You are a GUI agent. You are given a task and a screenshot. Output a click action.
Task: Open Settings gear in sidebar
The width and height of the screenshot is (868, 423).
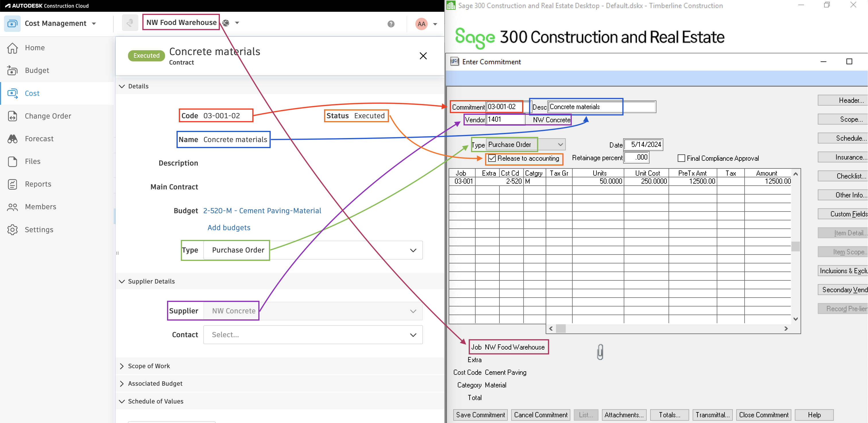(12, 230)
